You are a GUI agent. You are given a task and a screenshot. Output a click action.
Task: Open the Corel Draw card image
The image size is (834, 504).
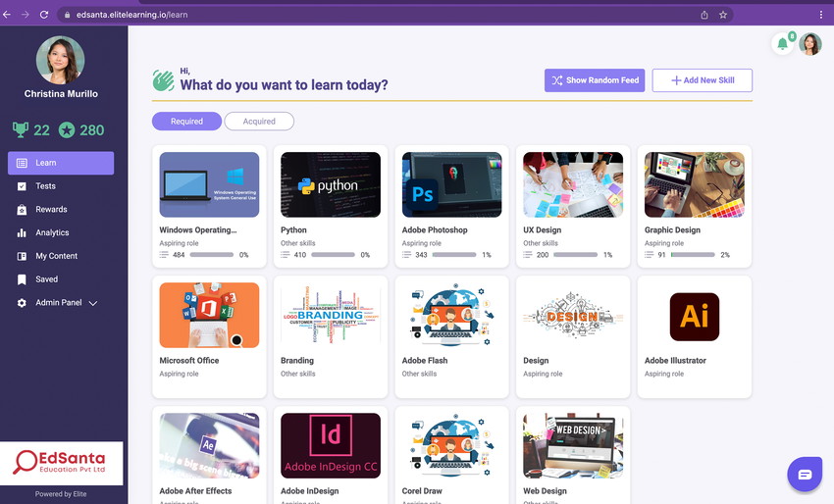pyautogui.click(x=451, y=445)
